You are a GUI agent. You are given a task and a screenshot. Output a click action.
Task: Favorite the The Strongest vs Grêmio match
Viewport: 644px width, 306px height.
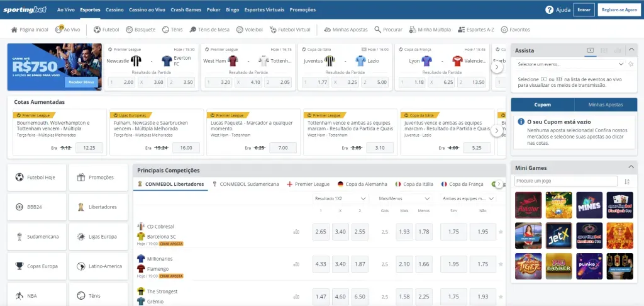point(501,297)
